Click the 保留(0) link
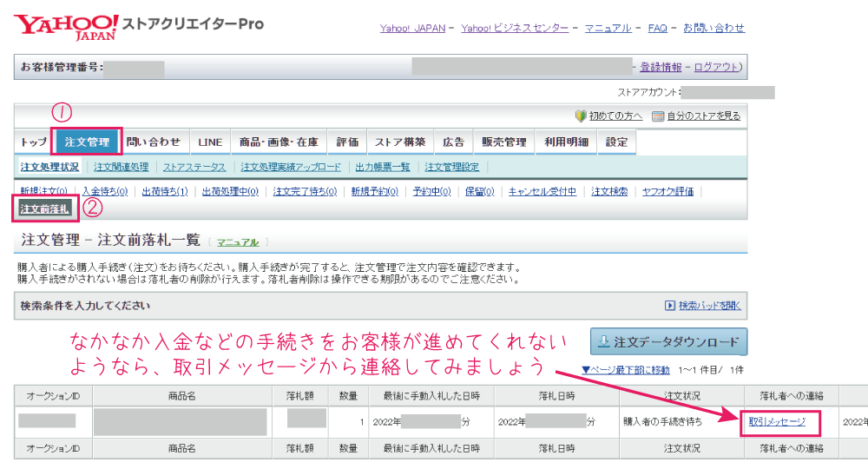The image size is (868, 469). [479, 191]
